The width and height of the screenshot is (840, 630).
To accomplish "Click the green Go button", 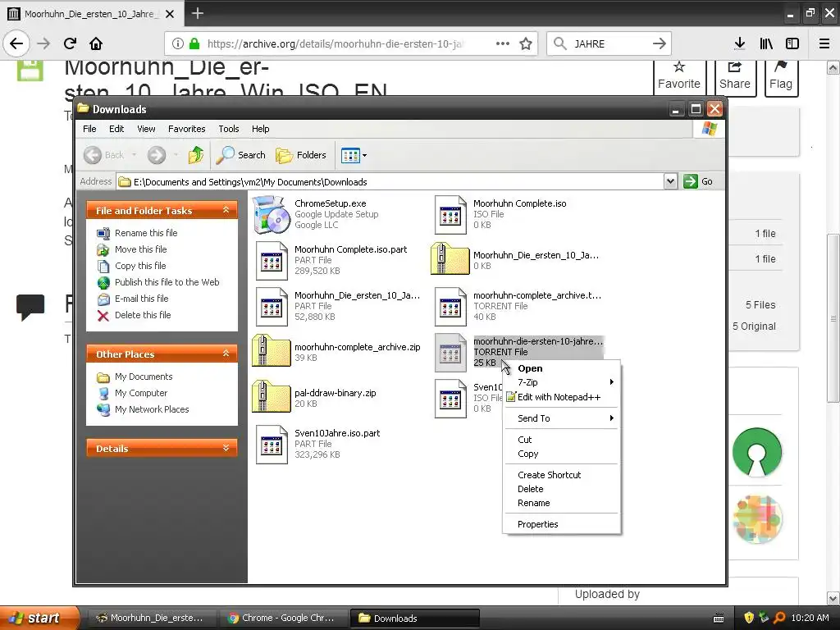I will pos(698,181).
